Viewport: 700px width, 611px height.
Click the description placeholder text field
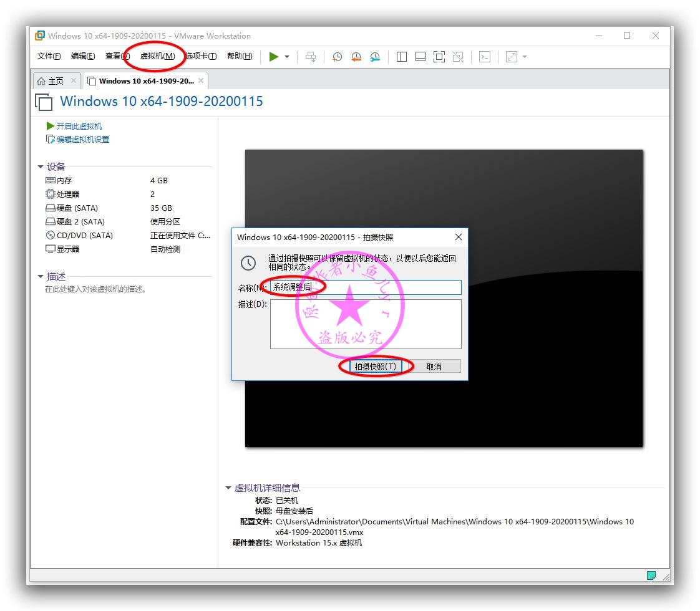point(95,289)
